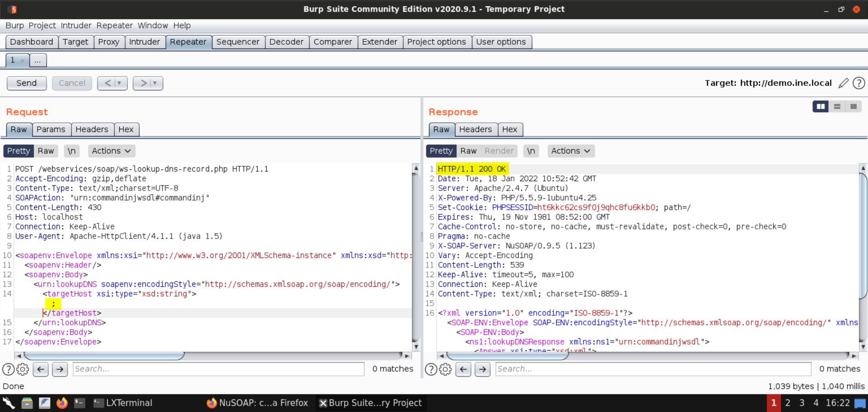This screenshot has width=868, height=412.
Task: Open the Intruder tool tab
Action: click(x=144, y=42)
